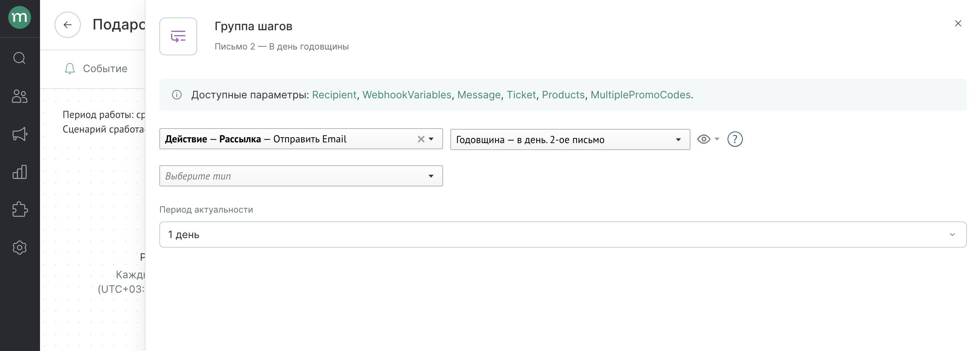This screenshot has height=351, width=980.
Task: Open the Recipient parameter link
Action: [x=334, y=95]
